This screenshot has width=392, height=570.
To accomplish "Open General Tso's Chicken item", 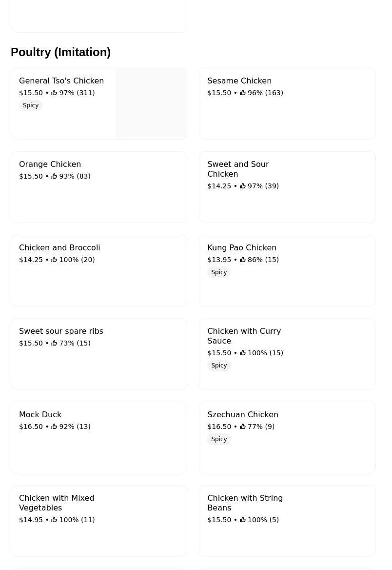I will point(99,103).
